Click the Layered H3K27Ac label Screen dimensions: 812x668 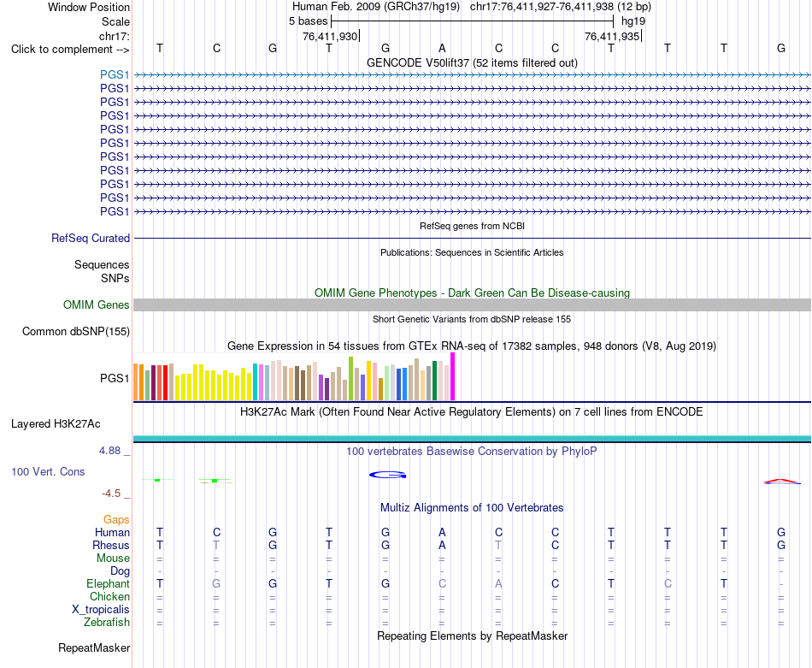click(x=56, y=424)
